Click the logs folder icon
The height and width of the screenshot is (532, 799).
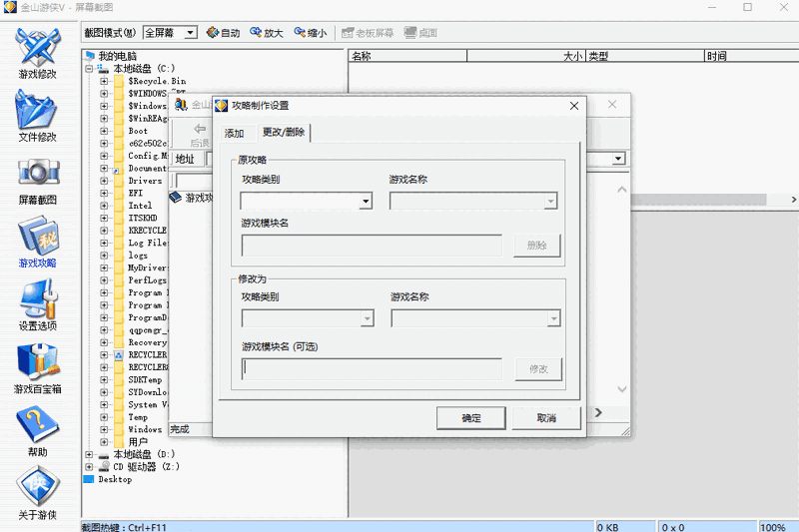click(119, 256)
